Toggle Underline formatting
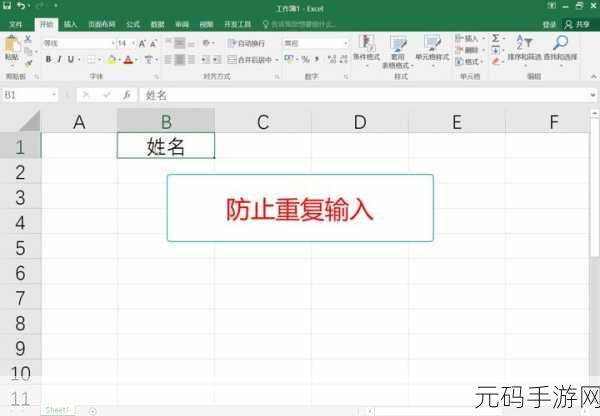The width and height of the screenshot is (600, 416). [x=70, y=60]
